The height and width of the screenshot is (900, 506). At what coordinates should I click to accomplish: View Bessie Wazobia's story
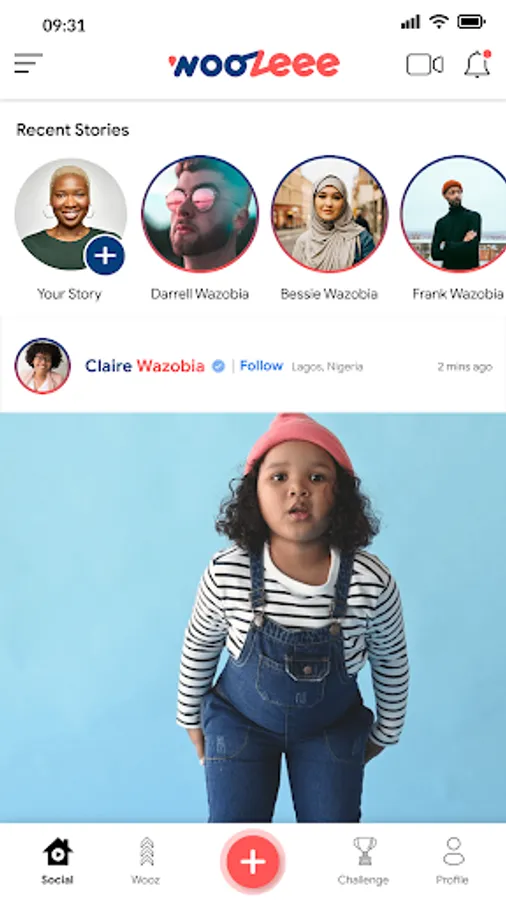(329, 214)
